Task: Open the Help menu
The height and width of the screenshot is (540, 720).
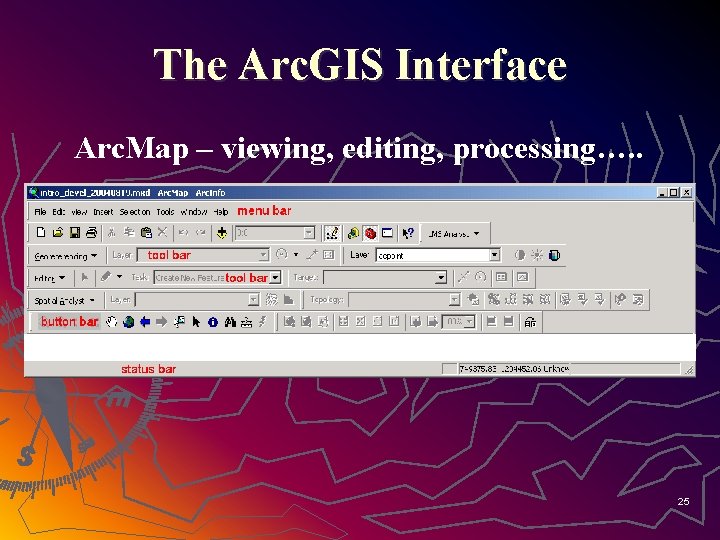Action: [x=221, y=212]
